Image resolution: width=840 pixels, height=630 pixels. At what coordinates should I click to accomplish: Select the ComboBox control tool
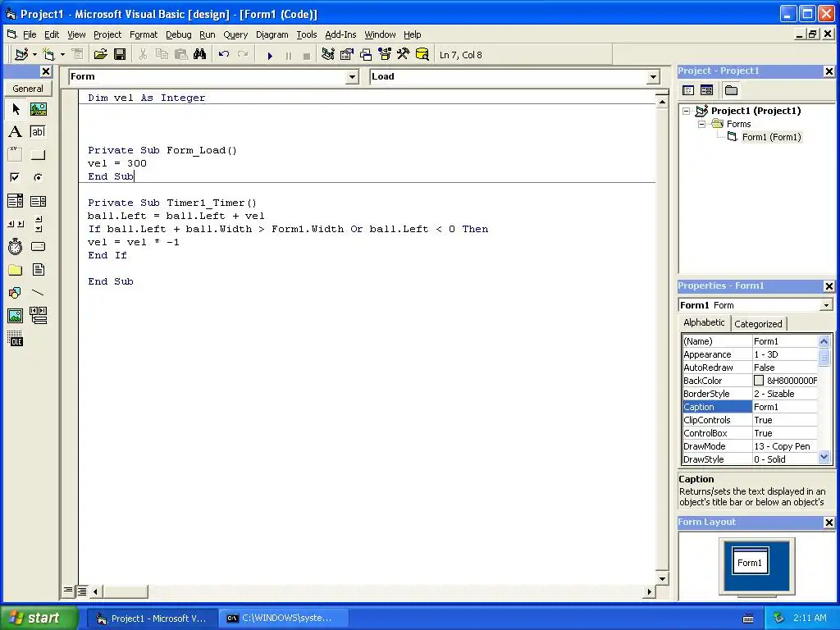tap(16, 201)
